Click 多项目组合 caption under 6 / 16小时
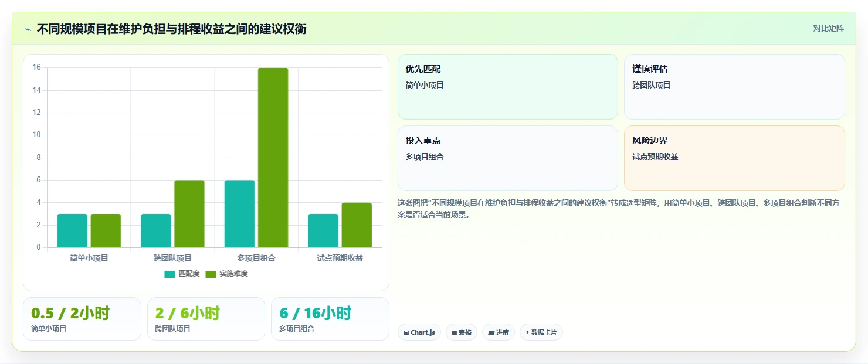Viewport: 868px width, 364px height. coord(297,329)
